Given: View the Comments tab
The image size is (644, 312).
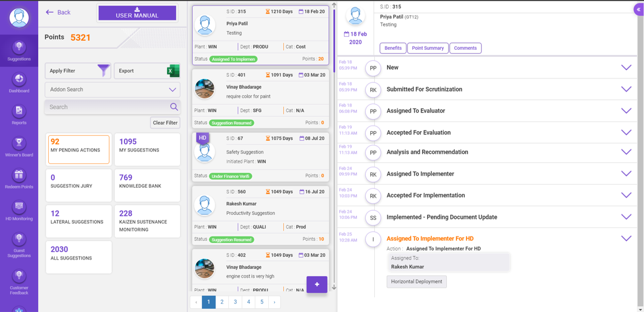Looking at the screenshot, I should point(465,48).
